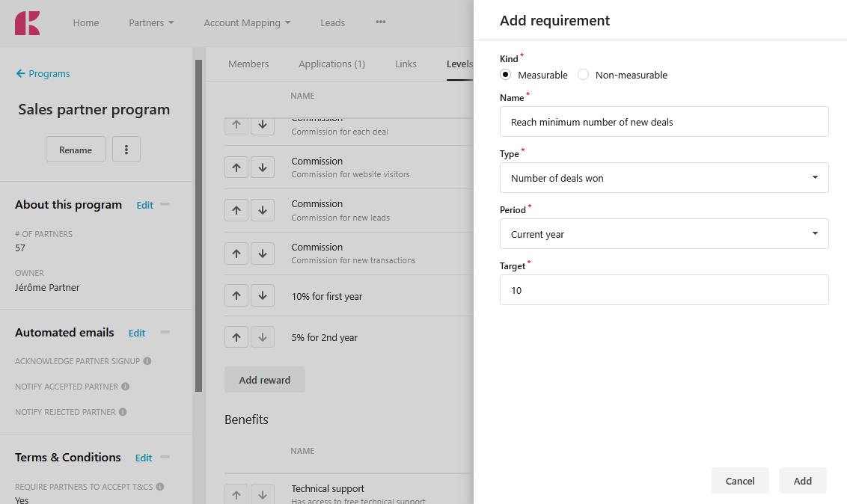The image size is (847, 504).
Task: Click the 'Technical support' benefit name
Action: [328, 488]
